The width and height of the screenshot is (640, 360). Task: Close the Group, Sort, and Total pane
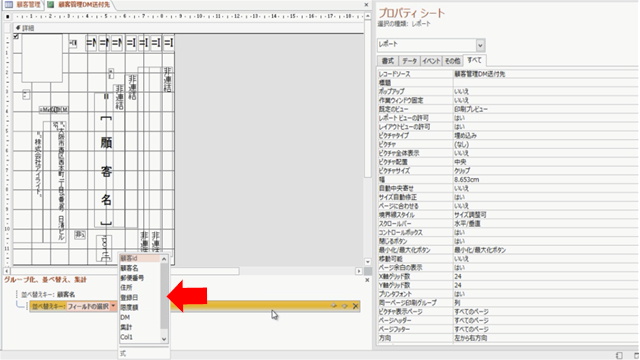coord(367,280)
